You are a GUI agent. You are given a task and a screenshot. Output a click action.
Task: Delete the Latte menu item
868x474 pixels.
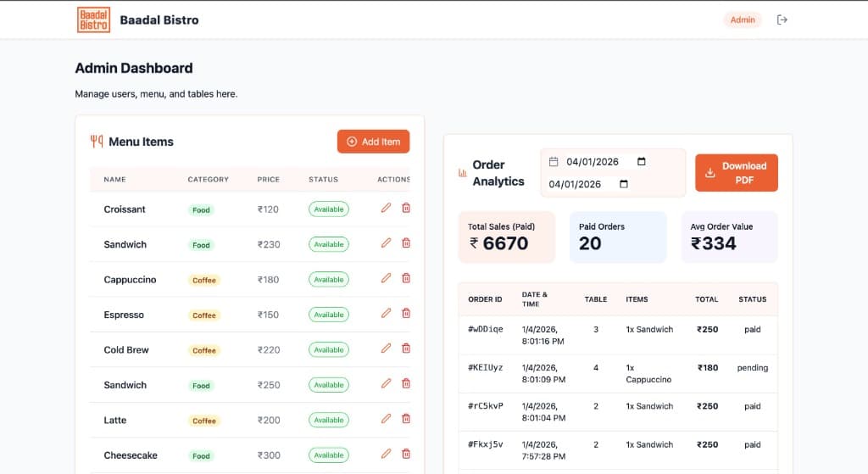tap(406, 419)
